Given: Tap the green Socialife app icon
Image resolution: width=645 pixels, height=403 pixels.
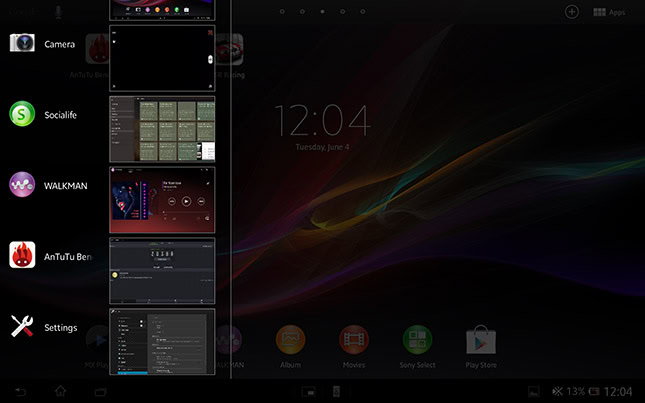Looking at the screenshot, I should coord(23,115).
